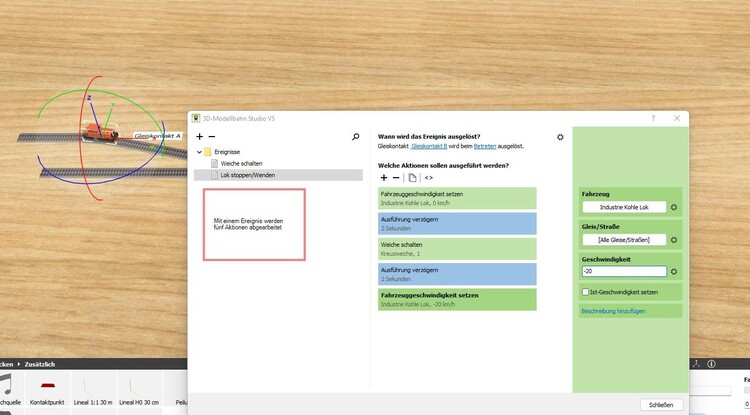Click the gear next to the Fahrzeug field

click(x=674, y=208)
